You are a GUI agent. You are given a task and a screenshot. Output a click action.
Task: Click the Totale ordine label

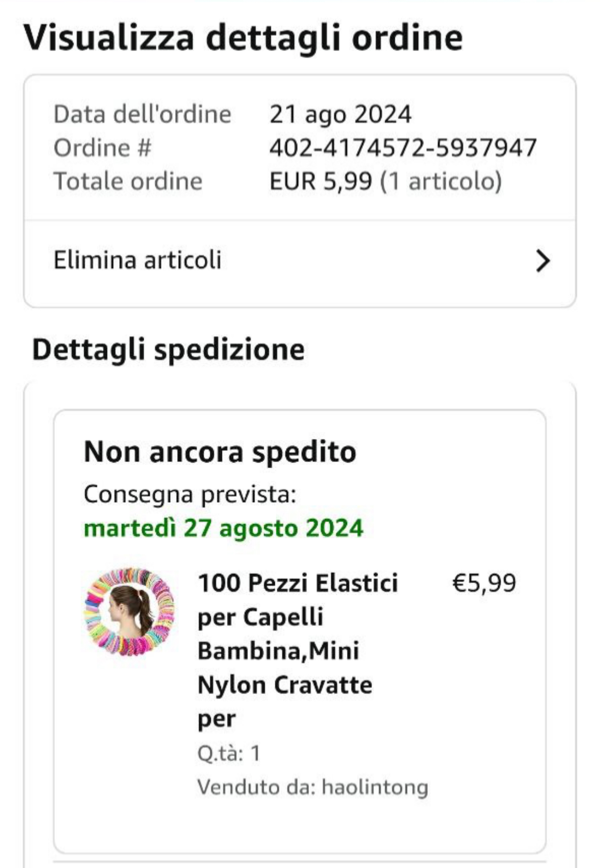click(x=128, y=181)
